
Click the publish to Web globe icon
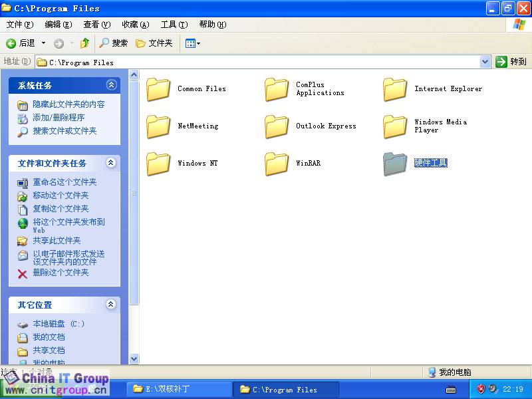tap(23, 223)
